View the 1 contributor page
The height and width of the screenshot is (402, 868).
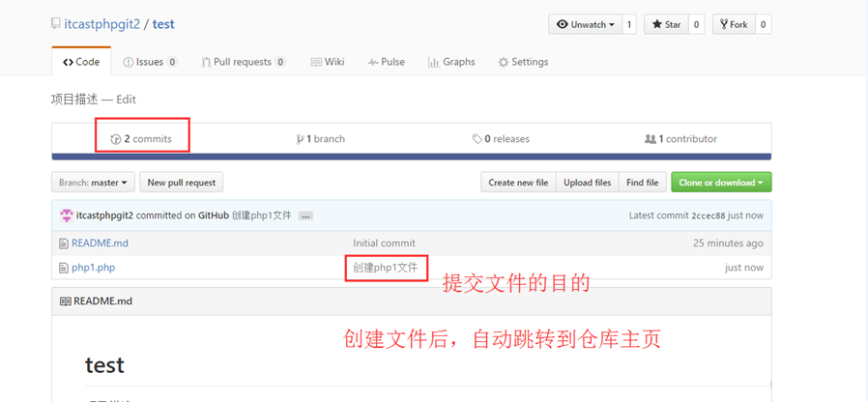(x=680, y=139)
